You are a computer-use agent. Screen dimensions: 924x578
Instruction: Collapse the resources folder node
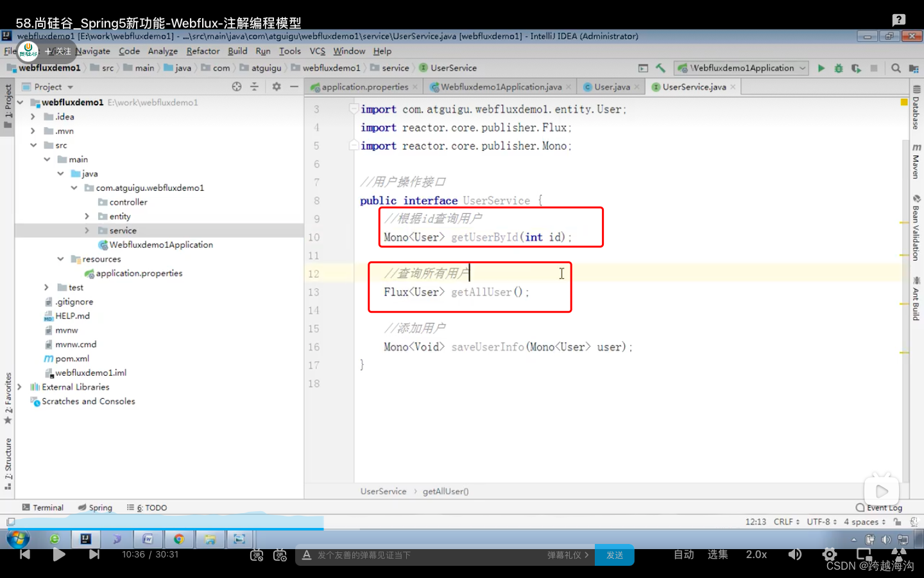point(60,259)
